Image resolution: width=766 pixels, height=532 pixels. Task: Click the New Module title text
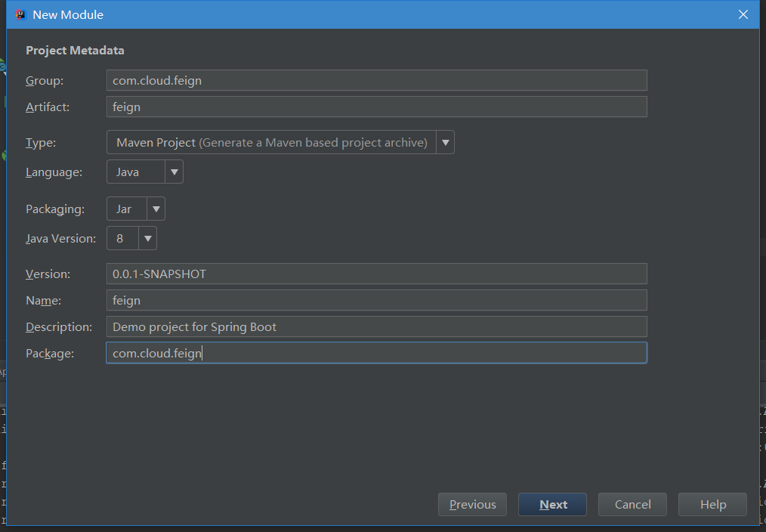tap(68, 14)
